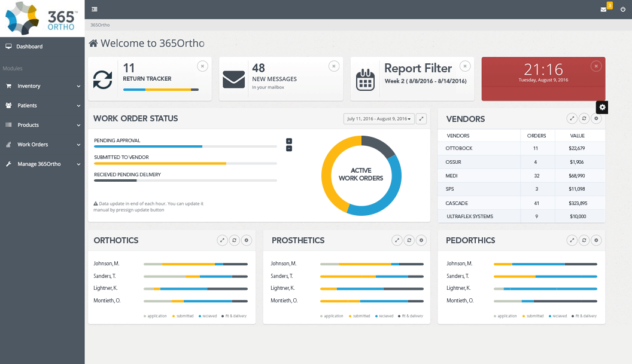Viewport: 632px width, 364px height.
Task: Toggle the application legend in Orthotics
Action: (155, 316)
